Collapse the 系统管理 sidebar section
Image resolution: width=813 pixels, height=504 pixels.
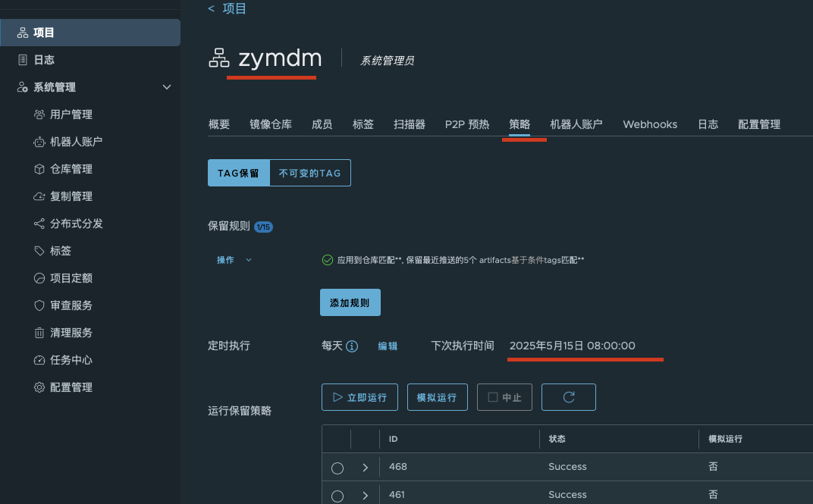pyautogui.click(x=167, y=87)
